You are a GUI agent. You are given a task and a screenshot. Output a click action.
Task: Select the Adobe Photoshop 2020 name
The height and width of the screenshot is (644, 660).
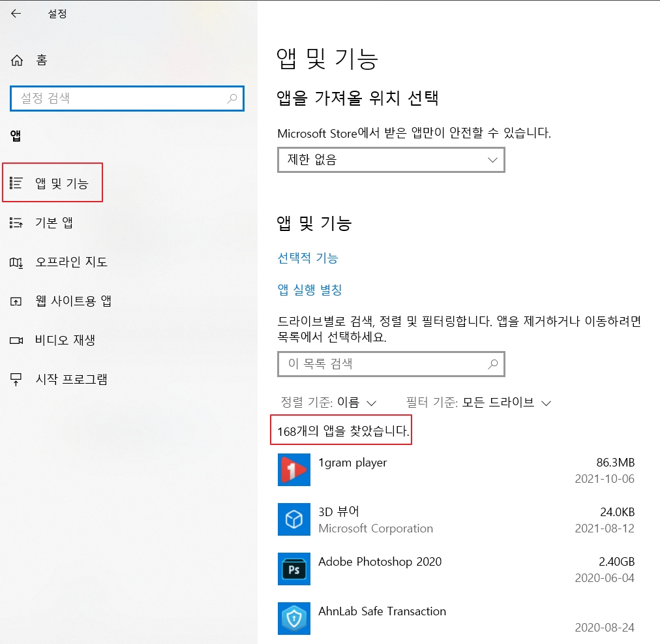[x=380, y=562]
